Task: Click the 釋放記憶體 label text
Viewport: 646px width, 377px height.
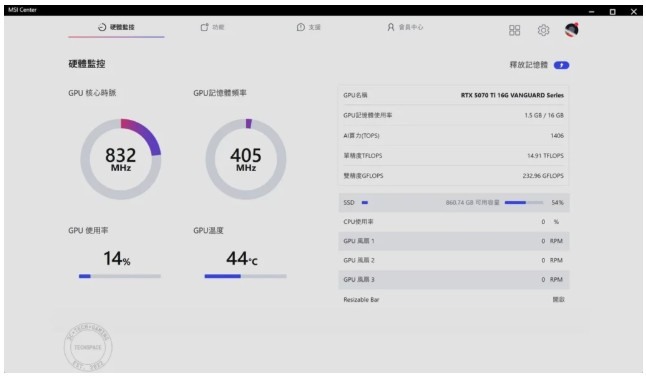Action: click(x=529, y=65)
